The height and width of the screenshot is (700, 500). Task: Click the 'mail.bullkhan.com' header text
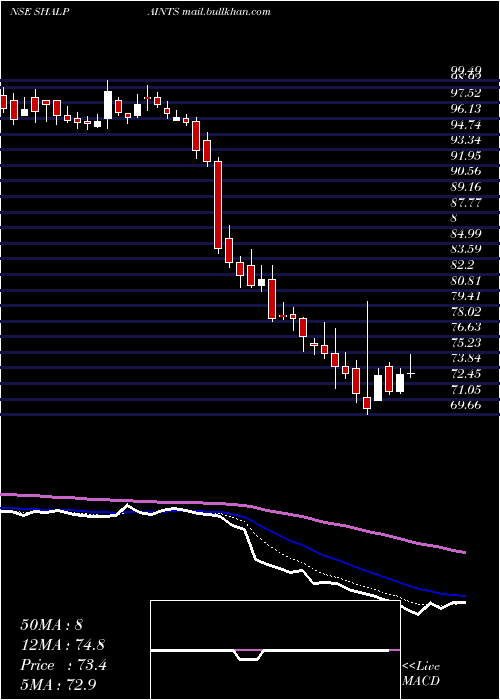point(226,12)
